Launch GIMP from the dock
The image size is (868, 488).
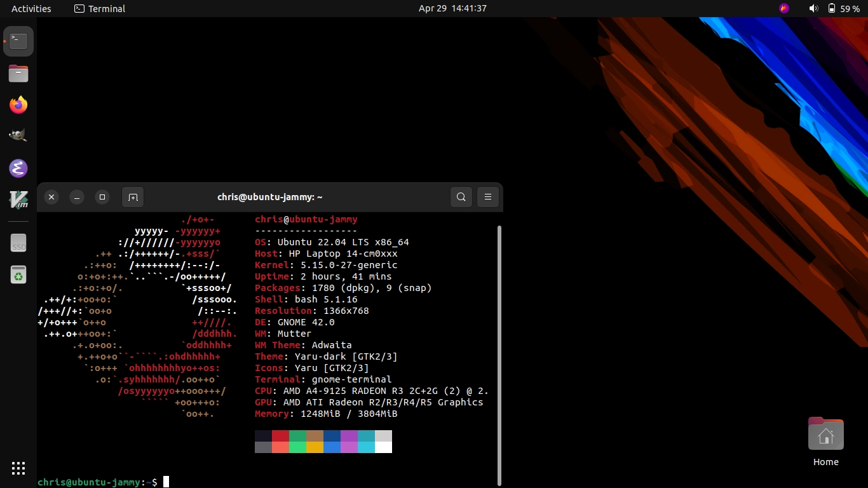pyautogui.click(x=18, y=136)
